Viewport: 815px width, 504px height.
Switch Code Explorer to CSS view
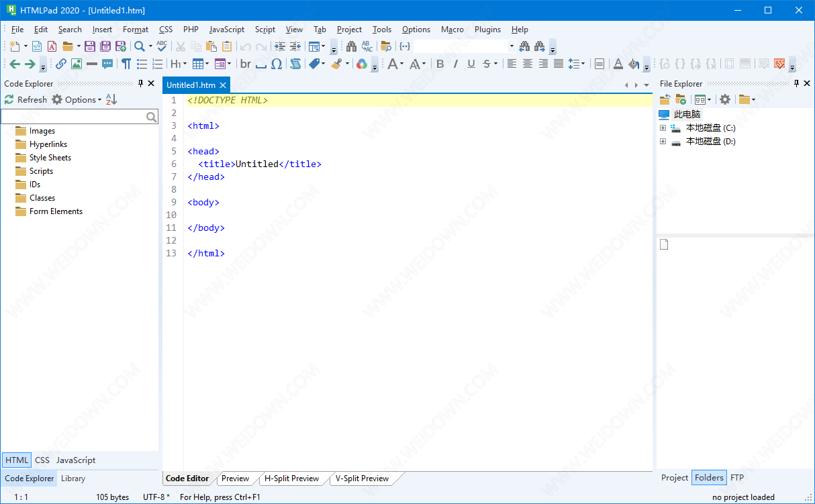(x=42, y=460)
